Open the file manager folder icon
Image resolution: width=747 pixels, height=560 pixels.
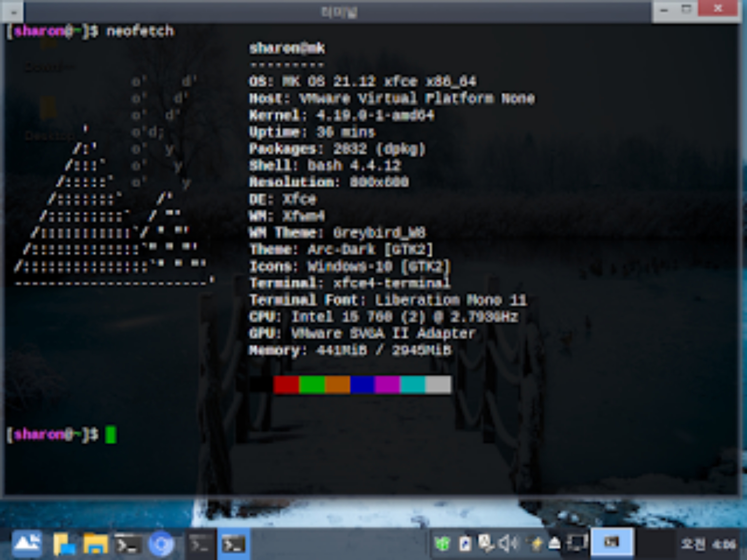[x=96, y=544]
